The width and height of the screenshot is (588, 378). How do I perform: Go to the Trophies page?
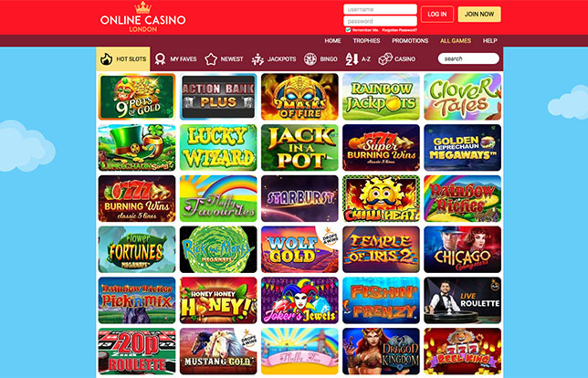click(x=366, y=40)
